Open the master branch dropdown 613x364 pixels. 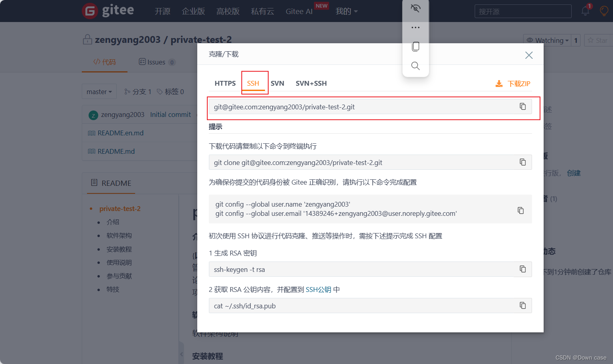[99, 91]
